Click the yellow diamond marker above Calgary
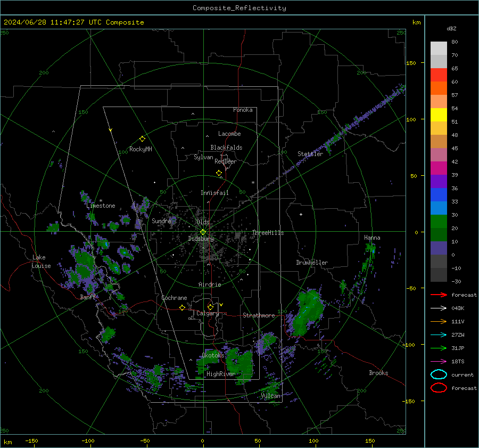The image size is (479, 448). click(x=210, y=307)
